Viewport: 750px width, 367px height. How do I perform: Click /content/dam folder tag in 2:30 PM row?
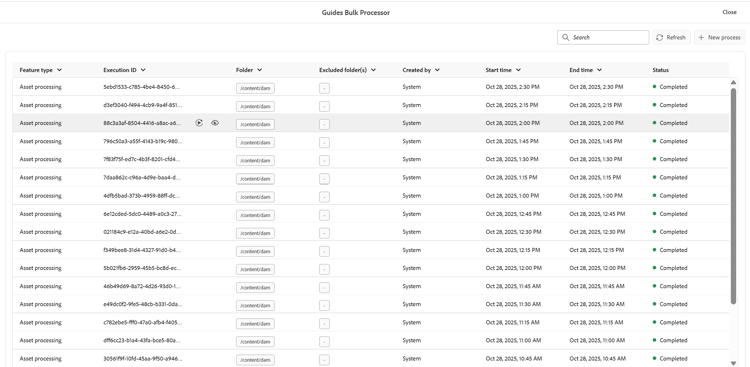click(255, 88)
